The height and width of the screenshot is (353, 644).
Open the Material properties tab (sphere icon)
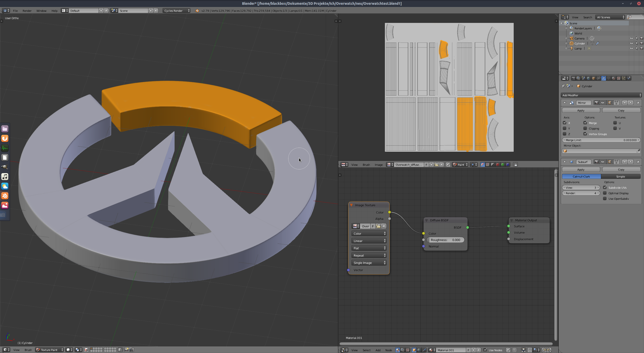[614, 78]
